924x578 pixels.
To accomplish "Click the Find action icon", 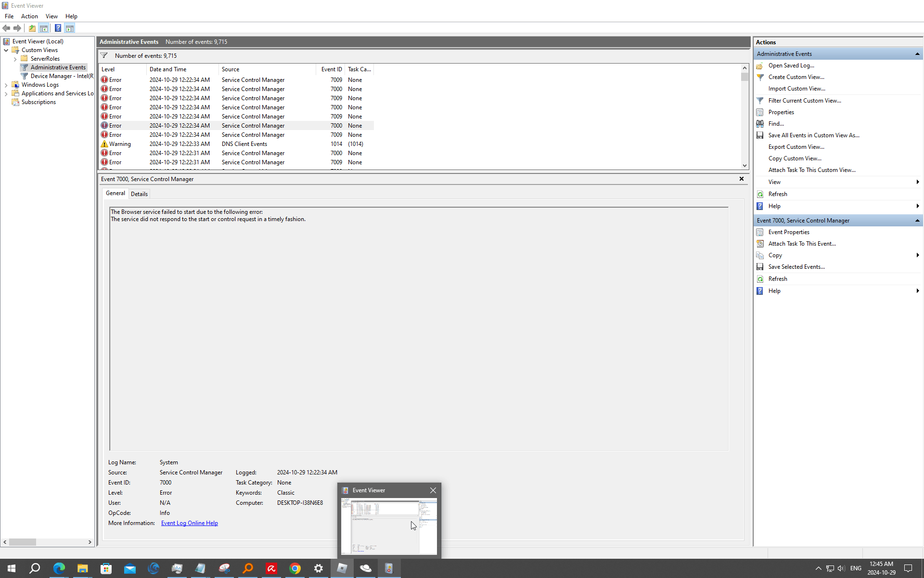I will click(775, 123).
